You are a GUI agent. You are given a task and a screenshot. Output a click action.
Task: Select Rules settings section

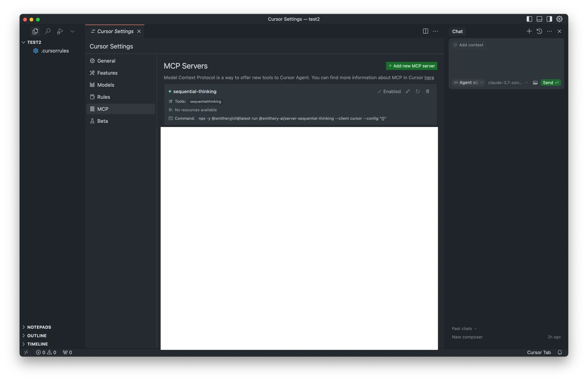coord(121,97)
